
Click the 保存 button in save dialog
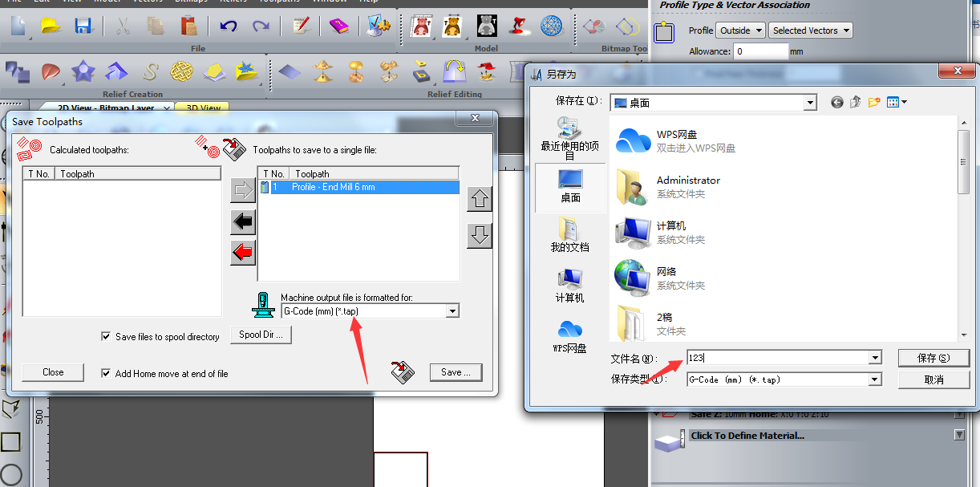933,358
